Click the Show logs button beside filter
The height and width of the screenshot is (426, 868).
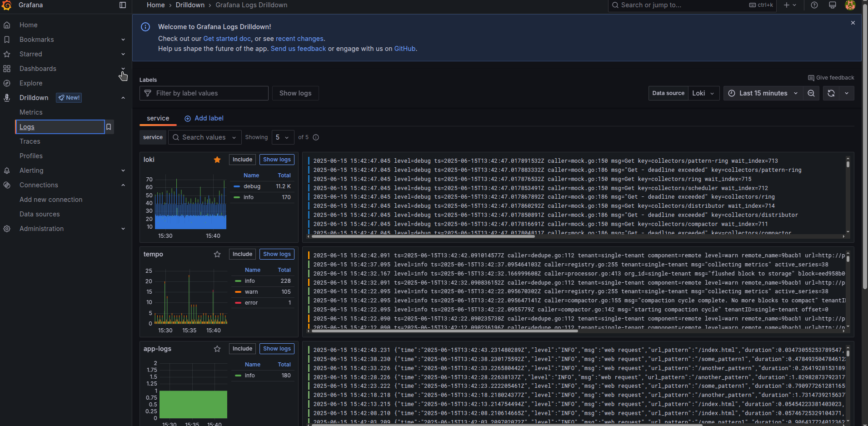tap(295, 93)
